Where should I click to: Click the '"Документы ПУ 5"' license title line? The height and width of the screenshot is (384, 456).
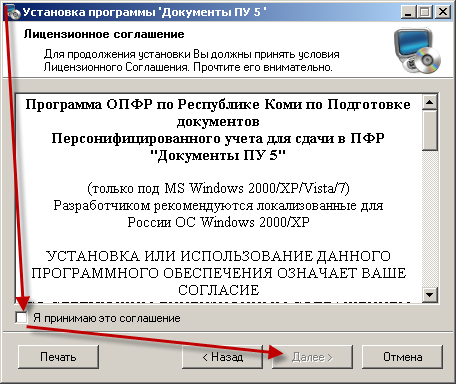(218, 155)
